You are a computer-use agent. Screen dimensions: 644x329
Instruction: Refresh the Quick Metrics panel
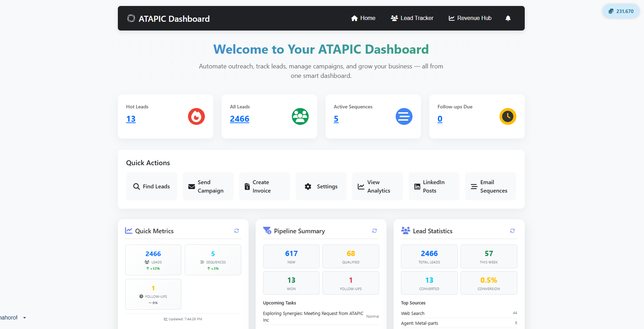(236, 231)
